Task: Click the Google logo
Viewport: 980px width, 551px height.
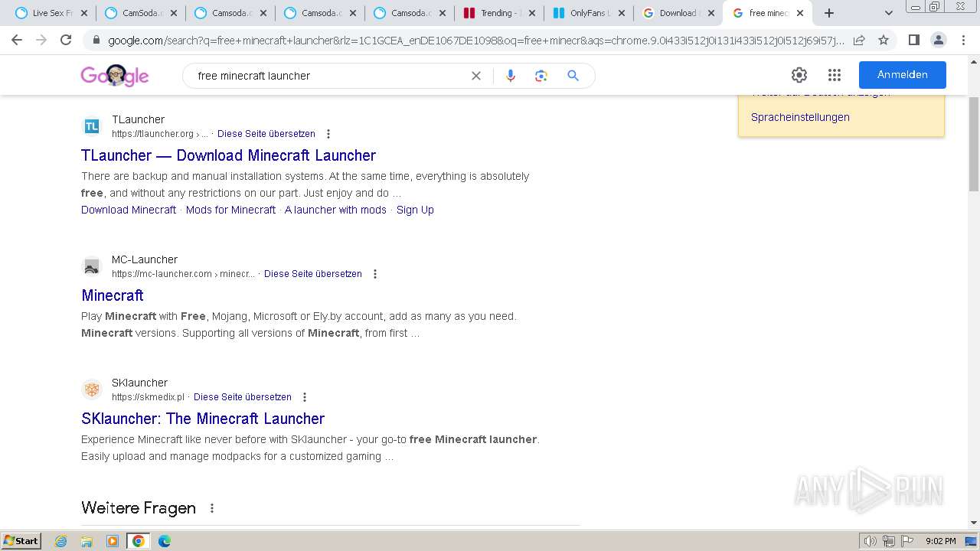Action: click(114, 75)
